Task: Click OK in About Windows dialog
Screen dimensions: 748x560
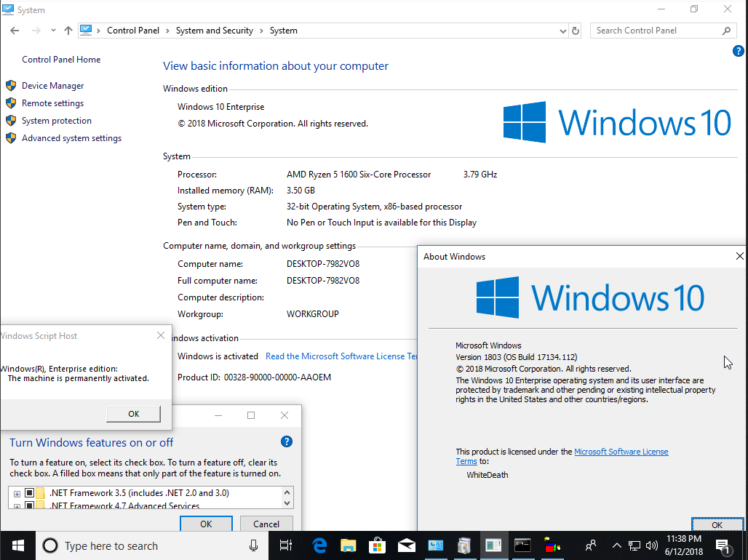Action: click(x=717, y=524)
